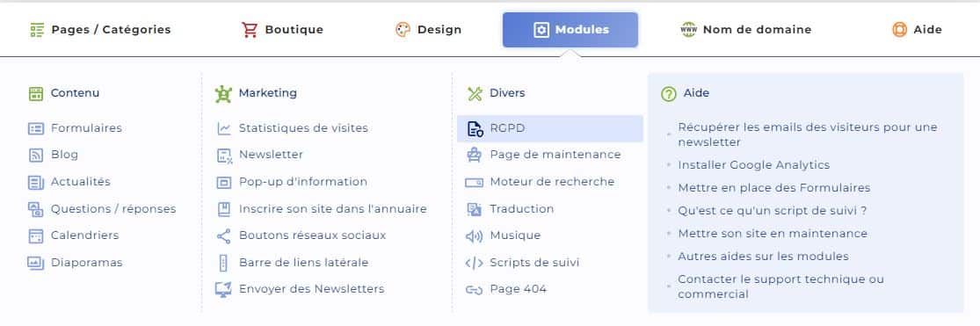The height and width of the screenshot is (326, 980).
Task: Click the Boutons réseaux sociaux share icon
Action: coord(224,236)
